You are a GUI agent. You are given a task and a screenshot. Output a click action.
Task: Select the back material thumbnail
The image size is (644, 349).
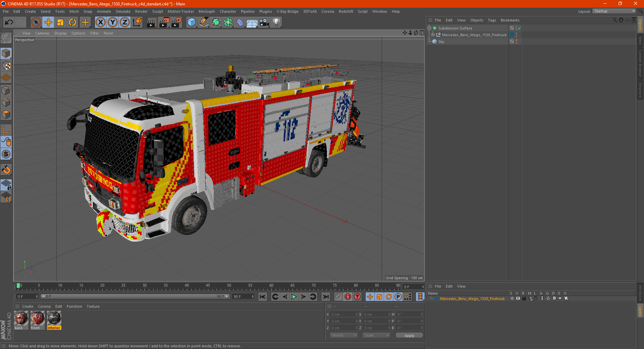pos(21,318)
